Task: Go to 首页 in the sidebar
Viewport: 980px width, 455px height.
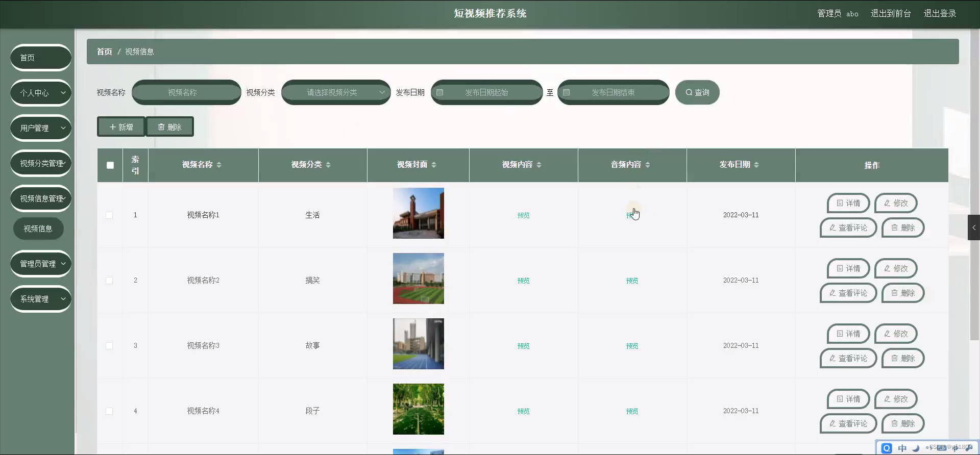Action: coord(41,58)
